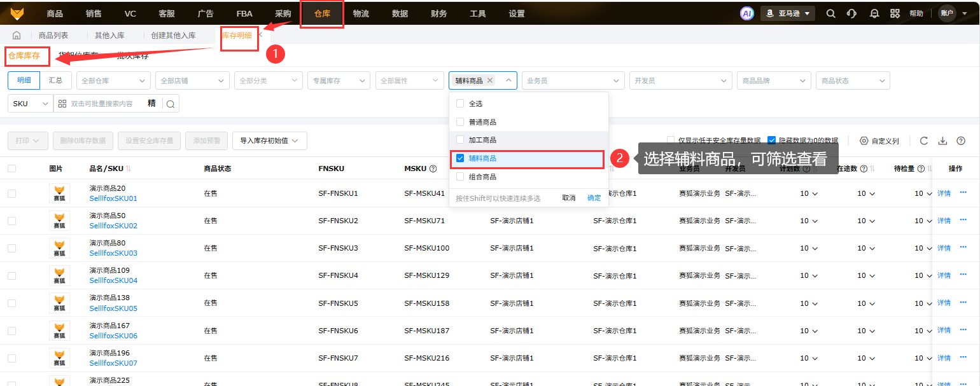Open the AI assistant icon
This screenshot has height=386, width=980.
point(747,13)
